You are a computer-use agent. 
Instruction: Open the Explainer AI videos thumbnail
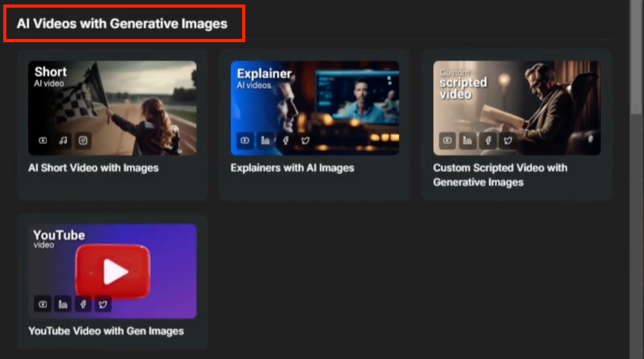[x=314, y=108]
